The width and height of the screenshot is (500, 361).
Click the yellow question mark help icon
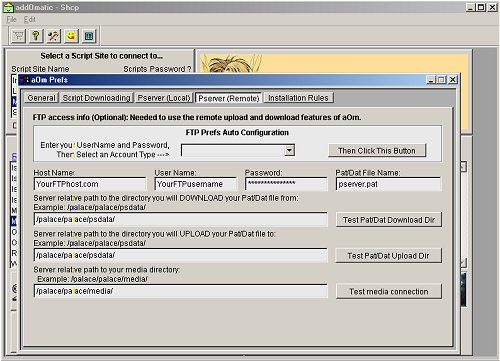click(36, 36)
